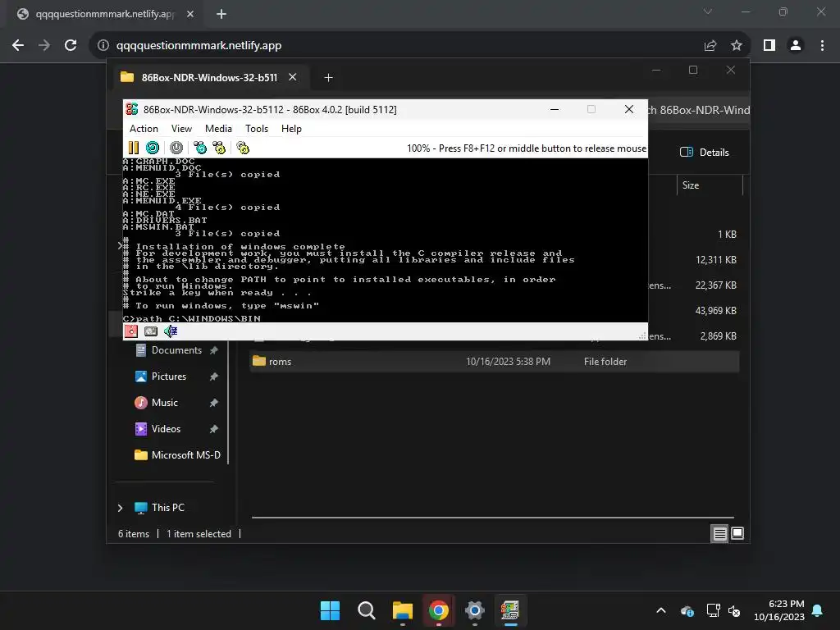Show hidden system tray icons
This screenshot has height=630, width=840.
coord(661,610)
